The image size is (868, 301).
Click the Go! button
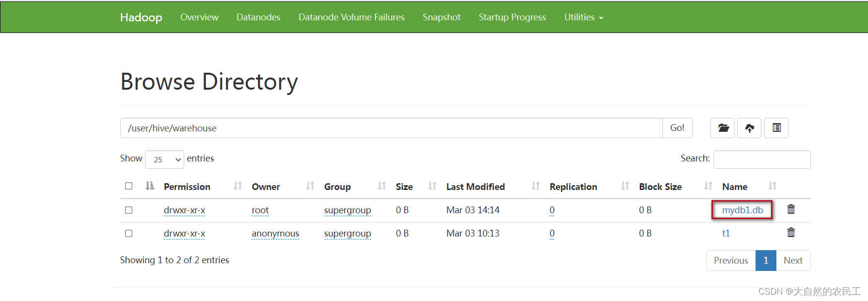pos(677,128)
